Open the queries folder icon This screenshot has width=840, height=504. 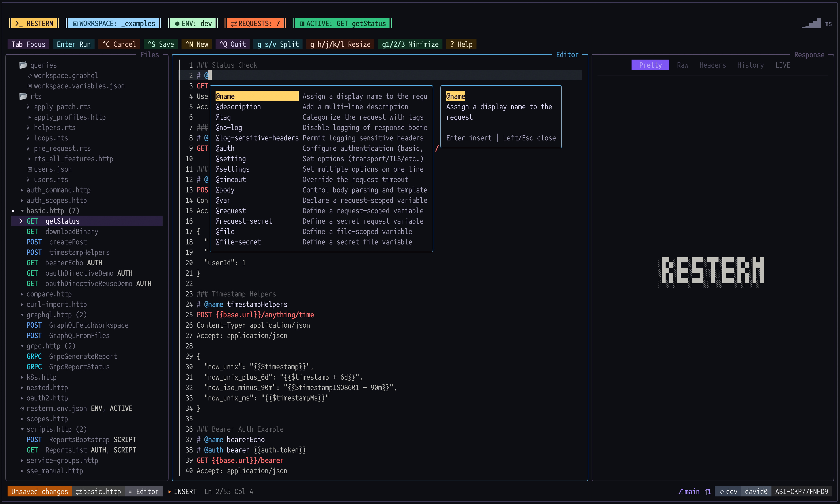[23, 65]
